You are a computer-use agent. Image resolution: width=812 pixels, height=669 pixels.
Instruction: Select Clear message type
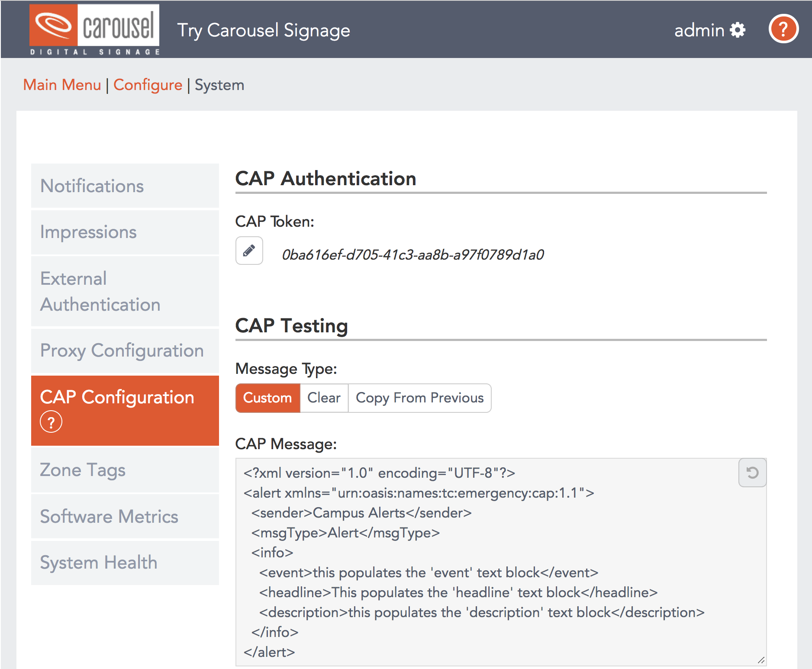(323, 398)
